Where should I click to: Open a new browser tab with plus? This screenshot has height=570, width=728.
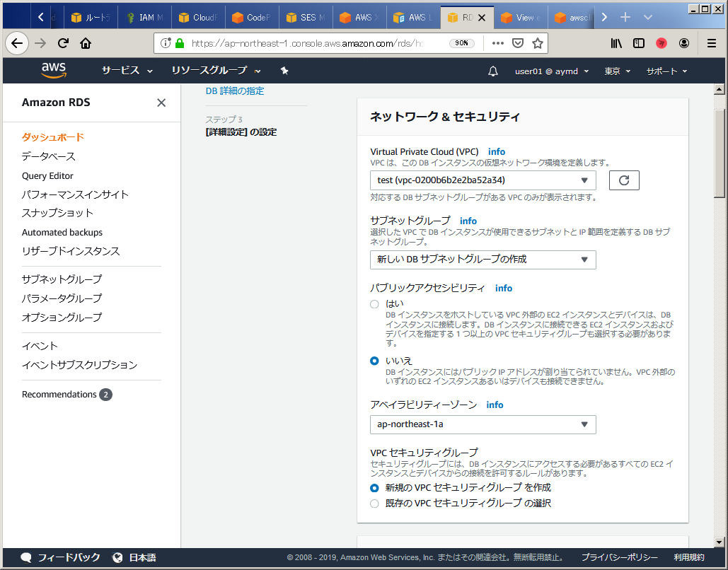click(625, 17)
